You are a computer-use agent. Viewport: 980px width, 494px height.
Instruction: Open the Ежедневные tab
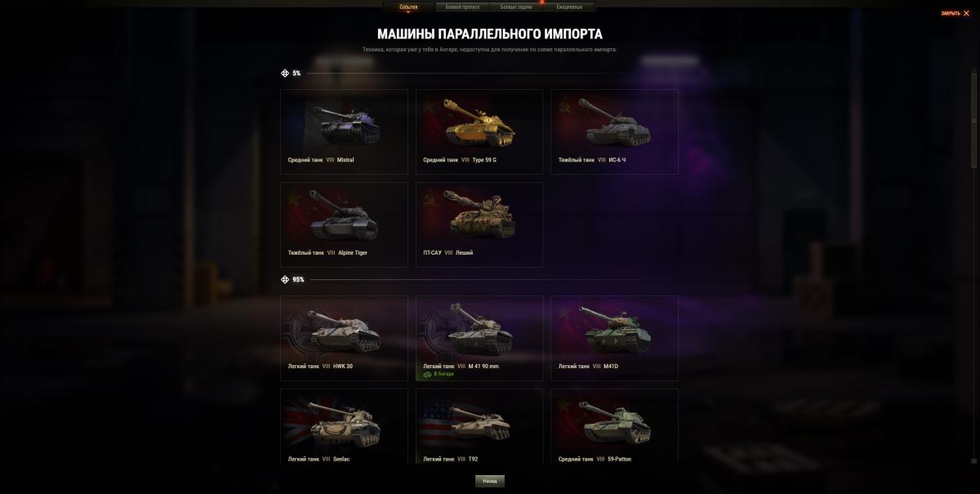coord(569,7)
